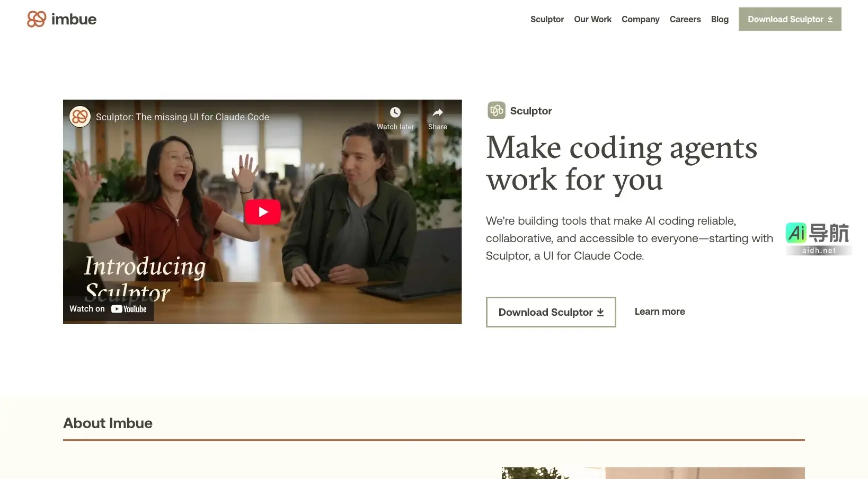The width and height of the screenshot is (868, 479).
Task: Click the Learn more link
Action: click(660, 312)
